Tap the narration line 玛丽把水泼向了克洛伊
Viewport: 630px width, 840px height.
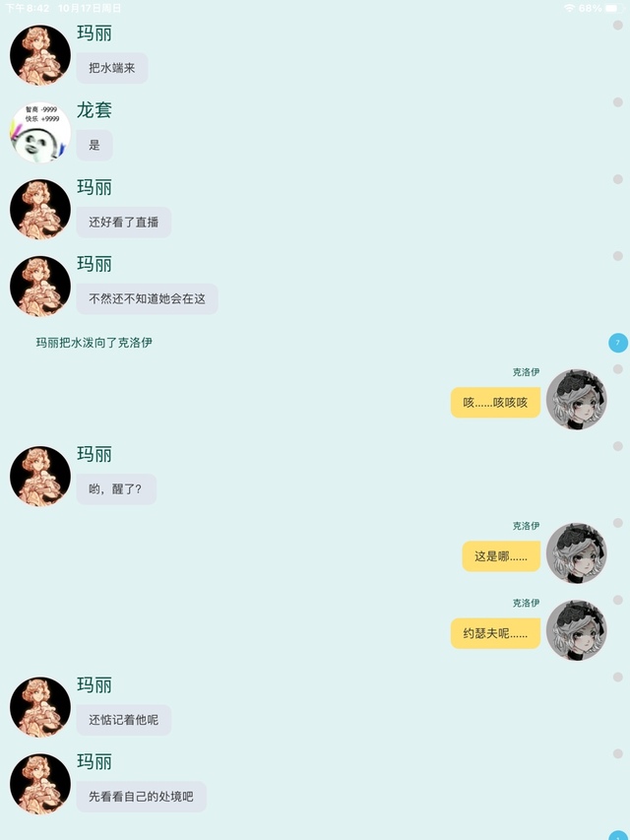tap(94, 343)
